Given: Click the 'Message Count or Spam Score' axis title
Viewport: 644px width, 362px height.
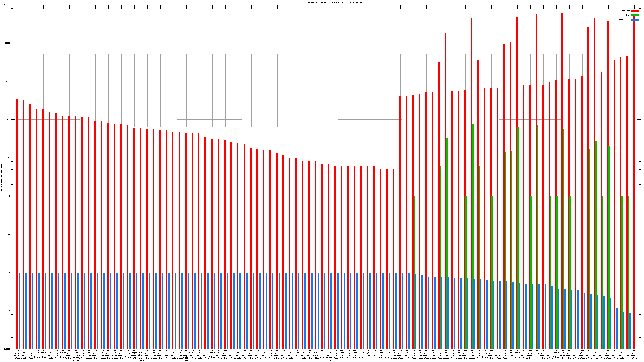Looking at the screenshot, I should click(x=1, y=177).
